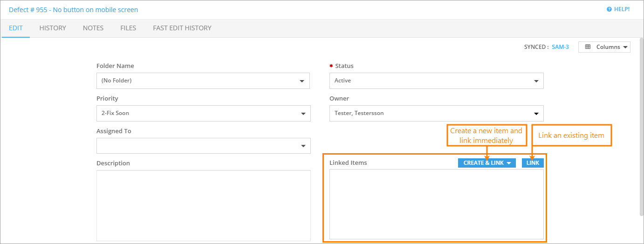Switch to the History tab
Screen dimensions: 644x244
click(53, 28)
